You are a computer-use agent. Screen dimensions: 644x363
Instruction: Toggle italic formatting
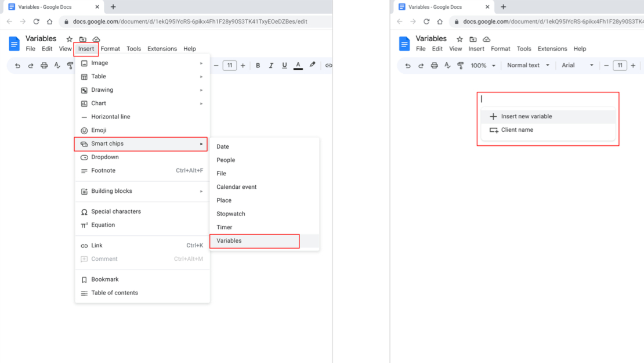point(271,65)
